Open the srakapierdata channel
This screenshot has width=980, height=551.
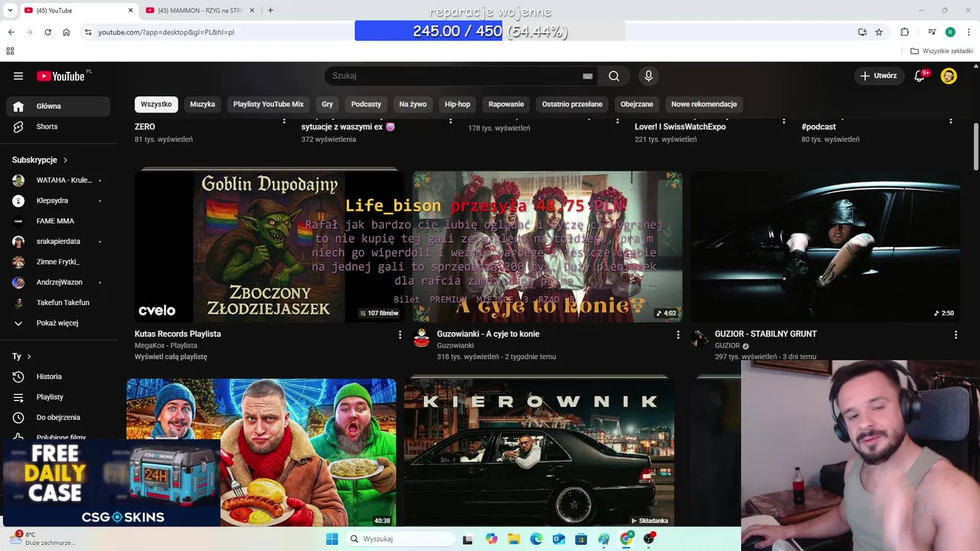click(57, 241)
